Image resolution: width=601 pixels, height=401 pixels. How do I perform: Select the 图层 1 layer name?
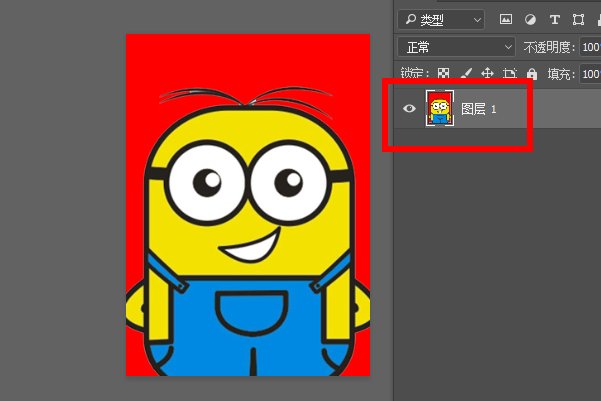pos(478,109)
